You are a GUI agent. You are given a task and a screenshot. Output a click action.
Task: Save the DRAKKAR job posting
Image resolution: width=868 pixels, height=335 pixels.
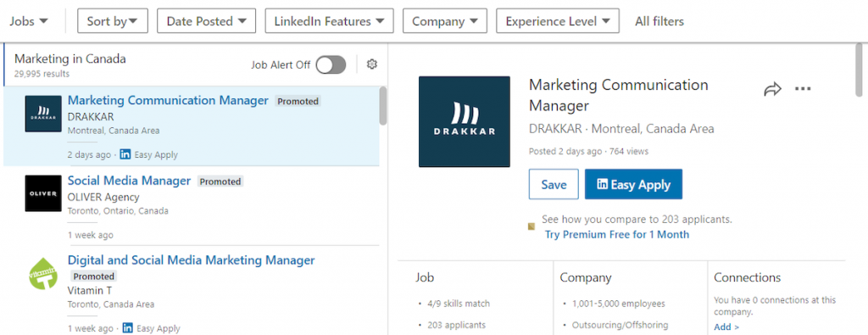pyautogui.click(x=554, y=184)
